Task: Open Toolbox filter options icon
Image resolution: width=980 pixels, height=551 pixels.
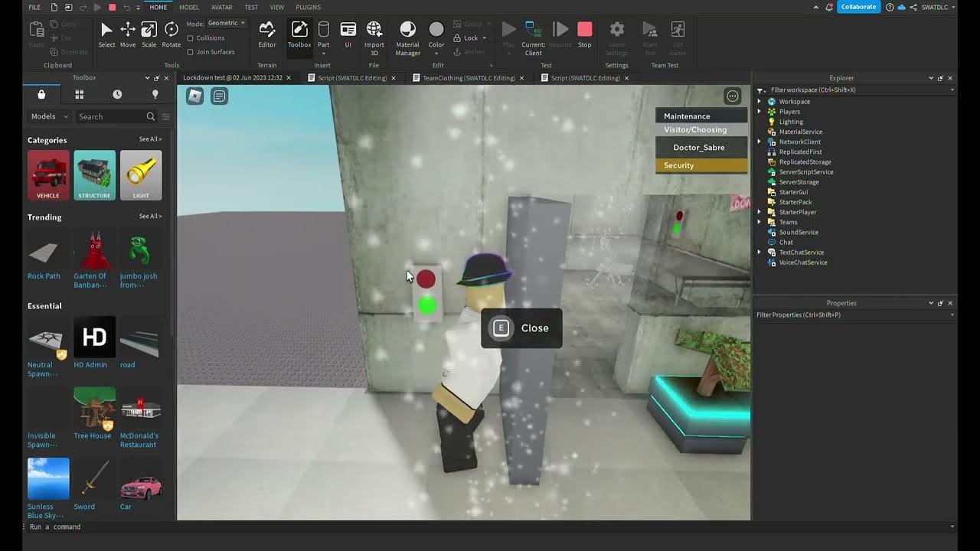Action: click(x=165, y=116)
